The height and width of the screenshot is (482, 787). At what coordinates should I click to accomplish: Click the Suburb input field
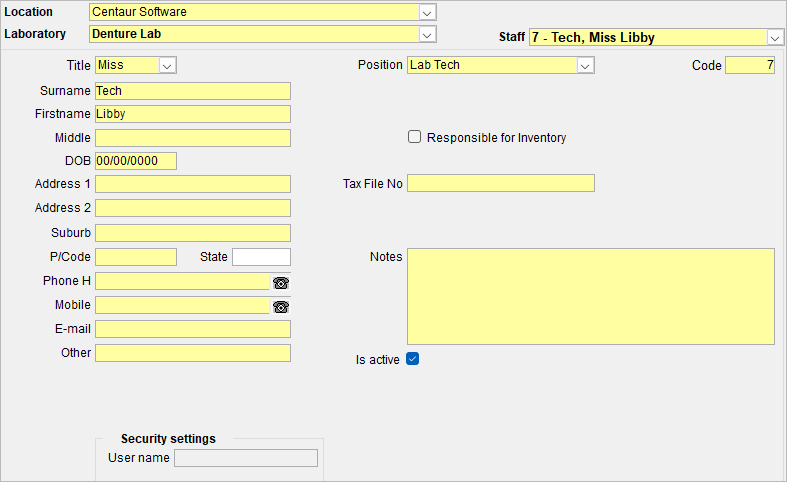pos(193,233)
